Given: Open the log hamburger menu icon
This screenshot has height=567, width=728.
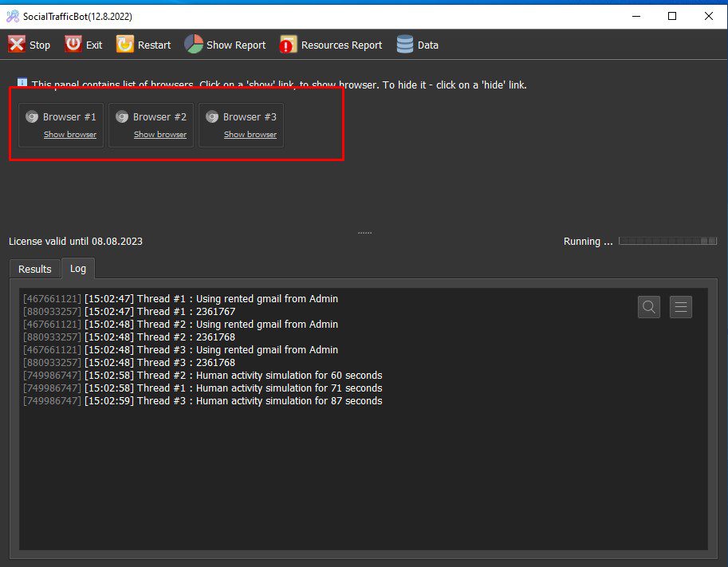Looking at the screenshot, I should tap(681, 307).
